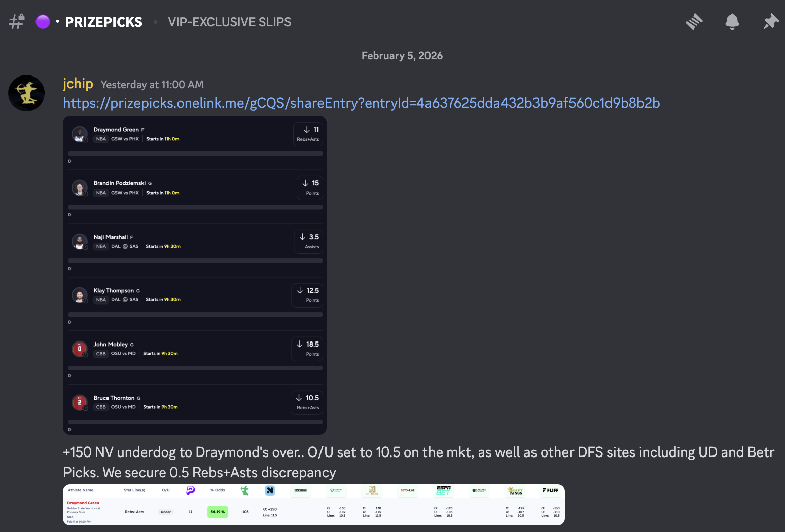This screenshot has width=785, height=532.
Task: Click the Under pill in the odds table
Action: 166,512
